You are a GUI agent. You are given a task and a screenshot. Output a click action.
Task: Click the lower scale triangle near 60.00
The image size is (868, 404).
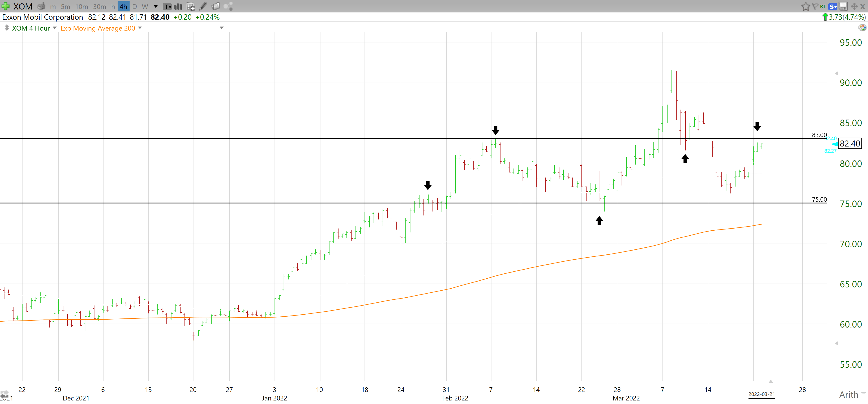click(836, 343)
